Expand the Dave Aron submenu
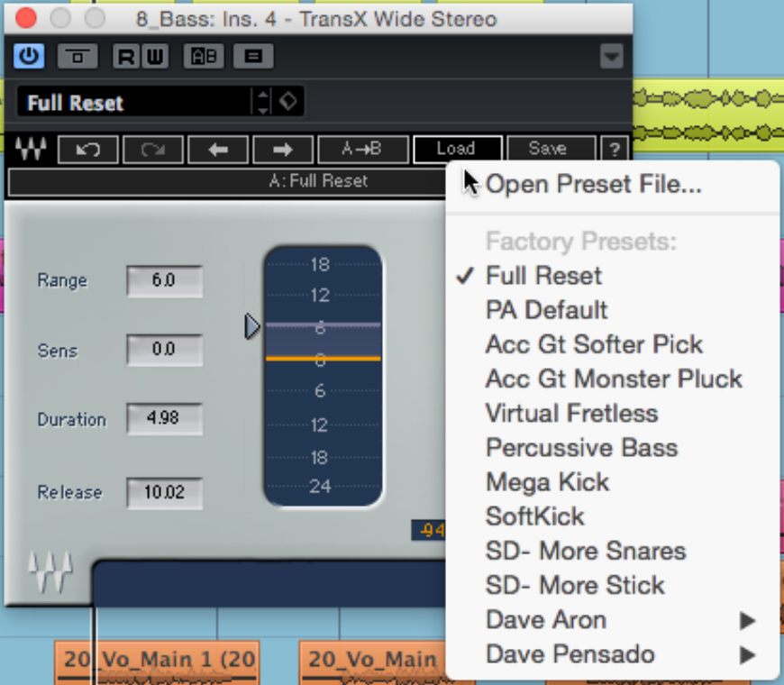 [x=613, y=620]
